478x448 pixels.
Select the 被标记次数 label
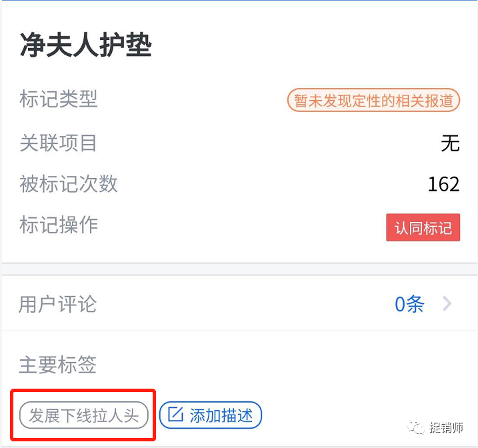[x=69, y=184]
